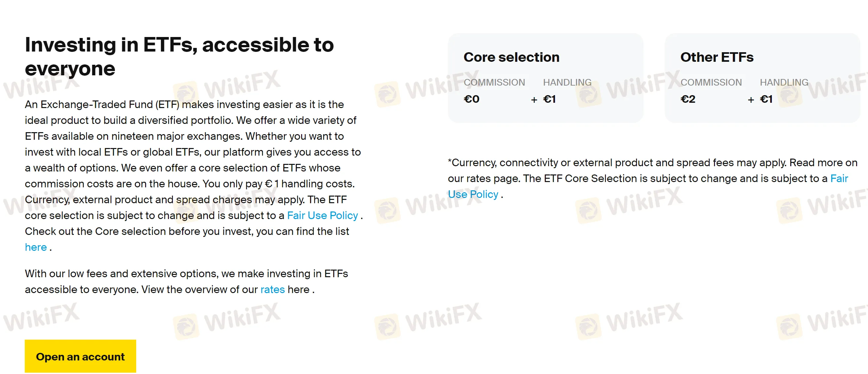Image resolution: width=868 pixels, height=374 pixels.
Task: Click the €0 commission value
Action: click(471, 99)
